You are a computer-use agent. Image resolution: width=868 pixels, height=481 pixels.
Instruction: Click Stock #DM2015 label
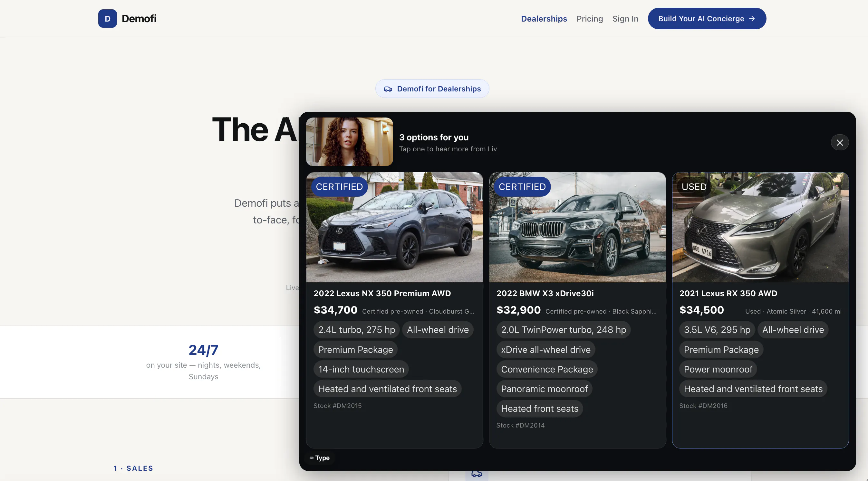pos(337,406)
